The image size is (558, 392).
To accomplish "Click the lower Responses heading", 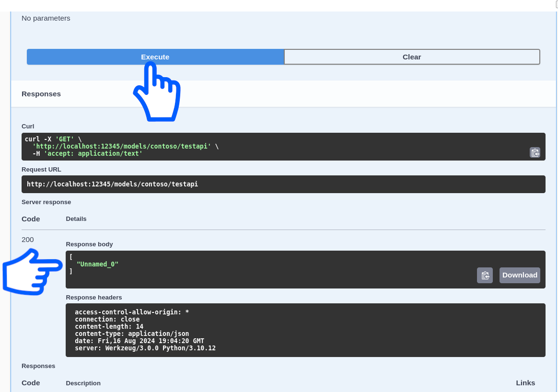I will 38,366.
